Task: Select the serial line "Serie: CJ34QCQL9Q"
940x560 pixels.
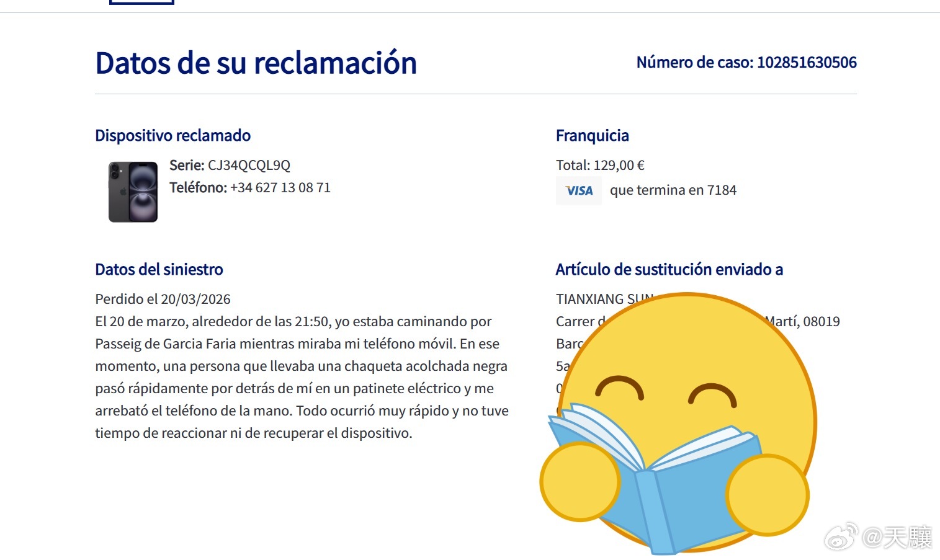Action: [x=230, y=165]
